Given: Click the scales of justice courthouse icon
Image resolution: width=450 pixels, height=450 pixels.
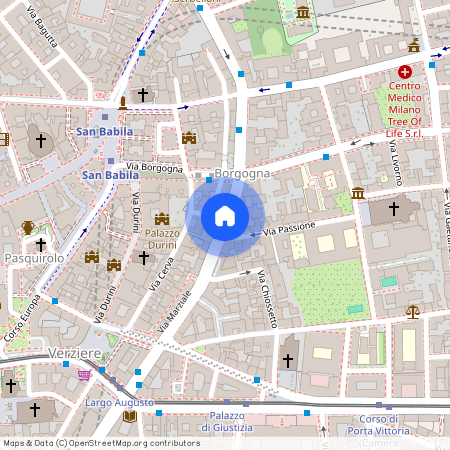Looking at the screenshot, I should 413,312.
